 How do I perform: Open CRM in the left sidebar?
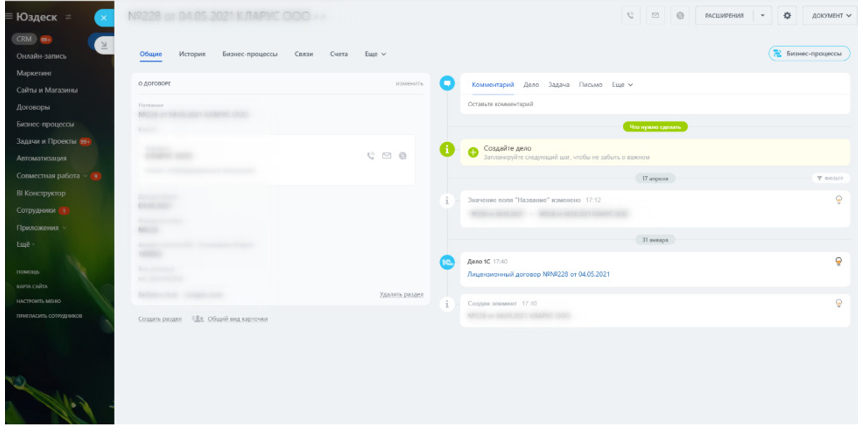25,39
